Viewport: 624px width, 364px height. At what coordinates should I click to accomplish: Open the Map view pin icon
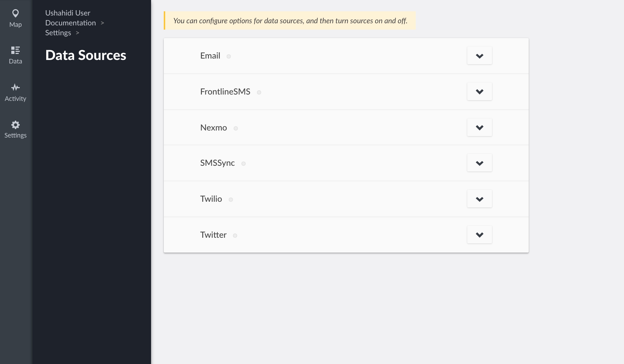tap(16, 13)
